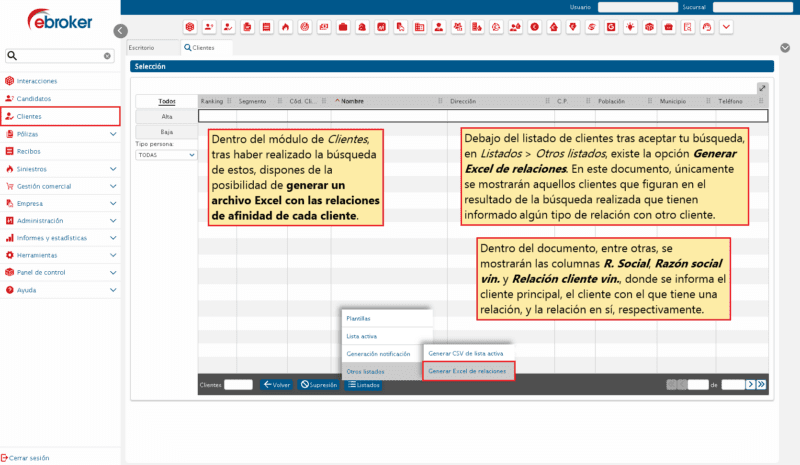This screenshot has height=465, width=800.
Task: Open the Listados button menu
Action: pyautogui.click(x=363, y=384)
